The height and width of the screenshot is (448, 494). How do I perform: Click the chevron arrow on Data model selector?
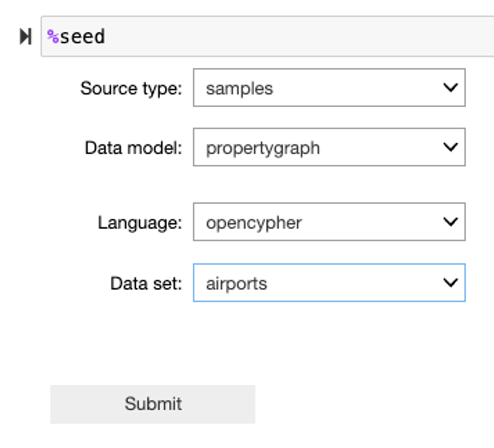(450, 147)
